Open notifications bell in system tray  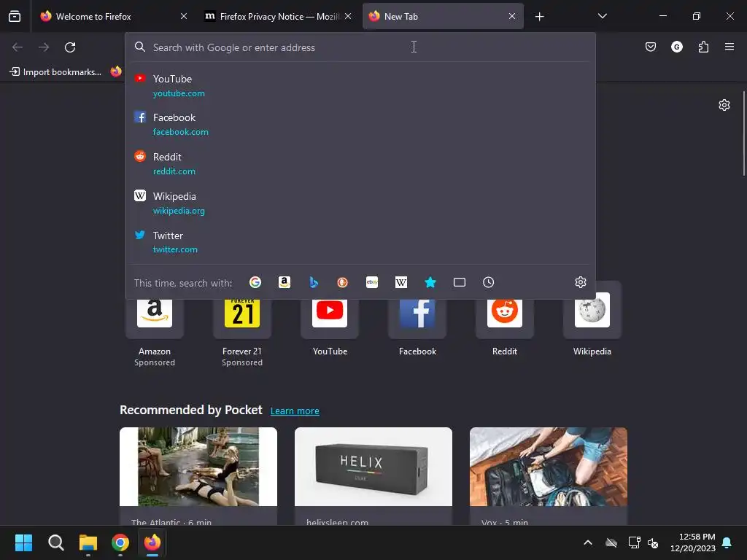click(x=727, y=542)
